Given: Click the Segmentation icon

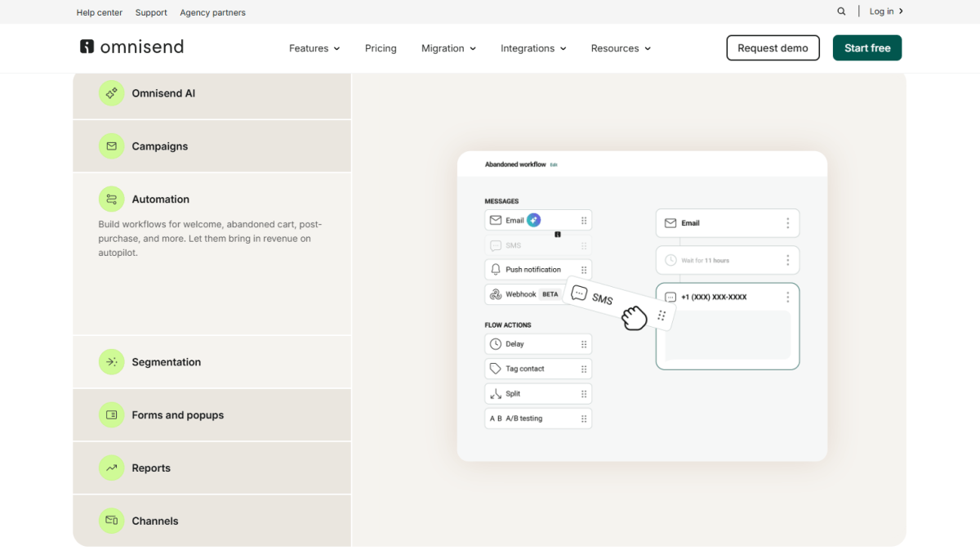Looking at the screenshot, I should pos(112,362).
